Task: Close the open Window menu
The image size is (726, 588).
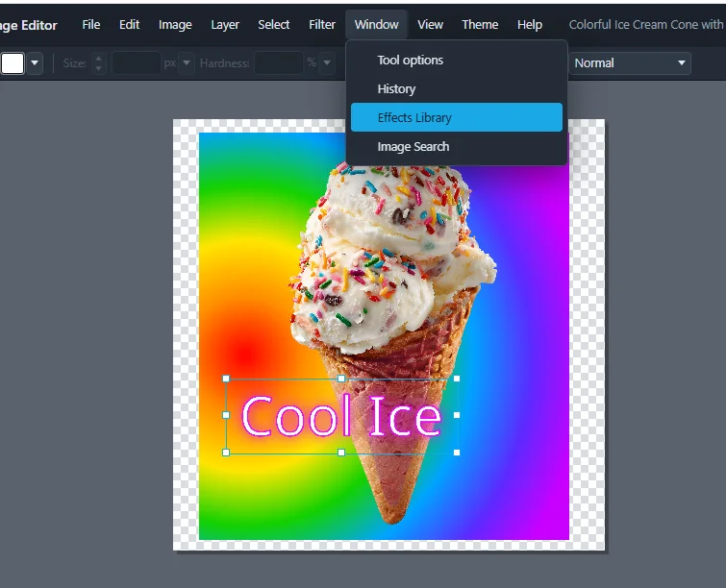Action: [x=376, y=25]
